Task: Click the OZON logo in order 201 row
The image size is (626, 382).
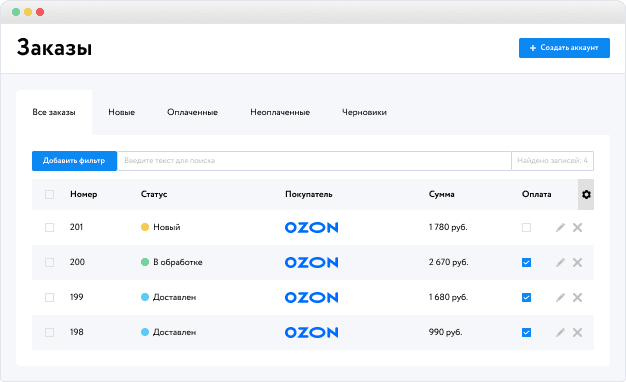Action: tap(311, 228)
